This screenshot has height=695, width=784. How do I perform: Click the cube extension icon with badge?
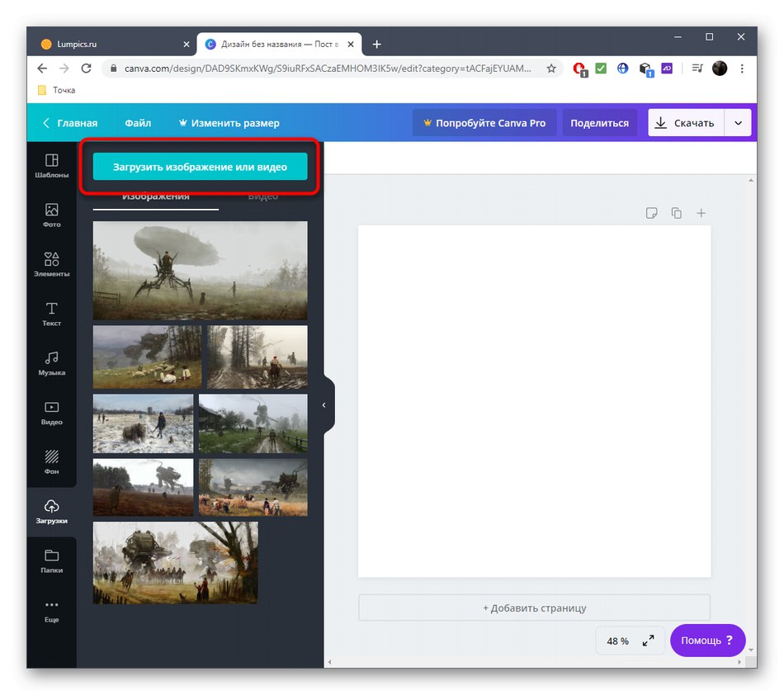click(x=646, y=69)
